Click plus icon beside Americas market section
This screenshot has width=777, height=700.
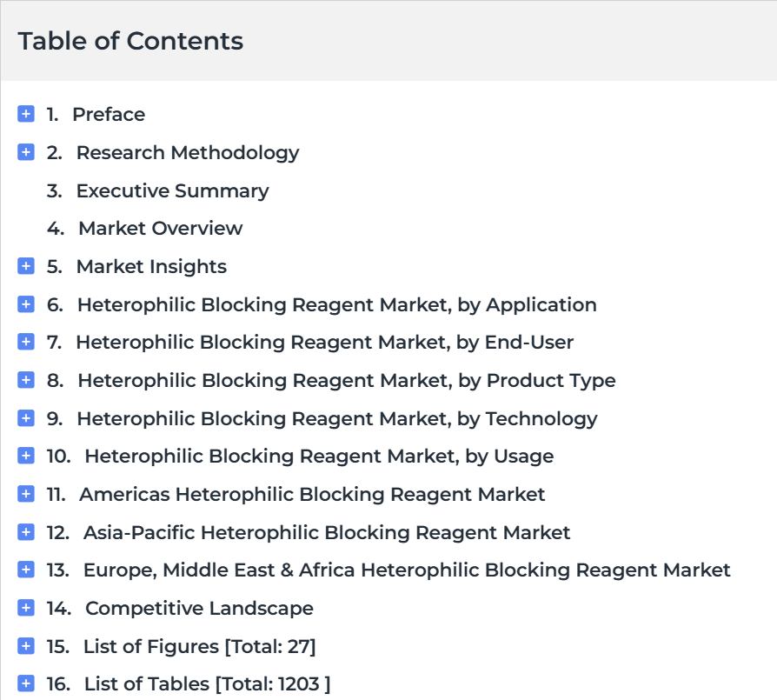click(26, 494)
